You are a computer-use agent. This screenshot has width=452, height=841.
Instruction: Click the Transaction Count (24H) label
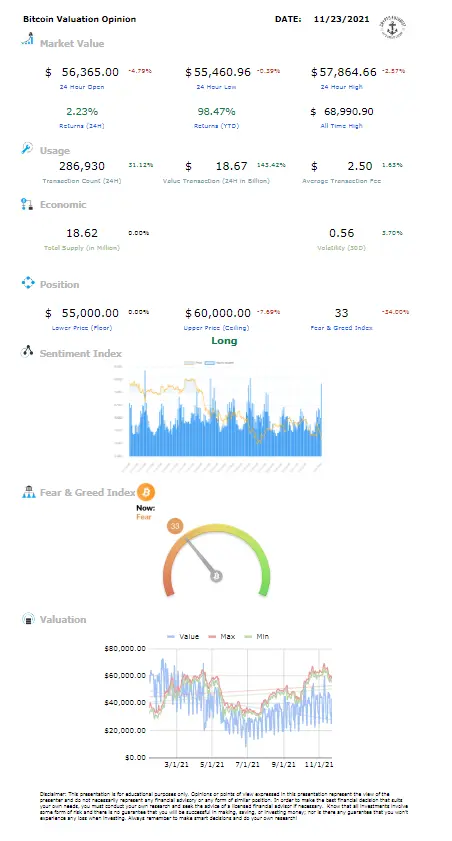82,181
